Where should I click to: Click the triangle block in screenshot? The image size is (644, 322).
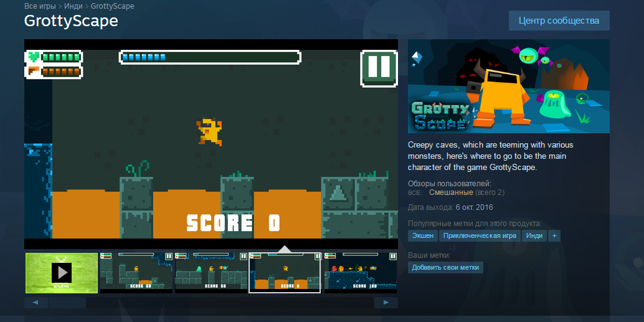(338, 194)
